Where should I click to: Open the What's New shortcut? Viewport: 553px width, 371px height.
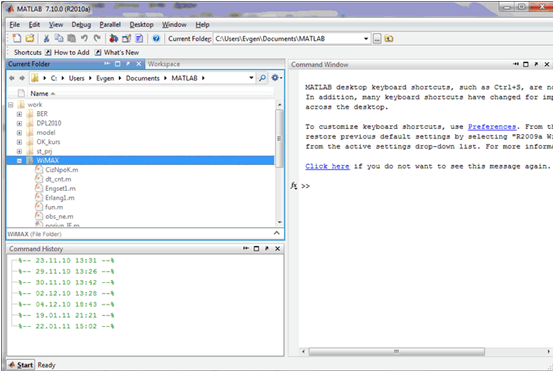[117, 52]
